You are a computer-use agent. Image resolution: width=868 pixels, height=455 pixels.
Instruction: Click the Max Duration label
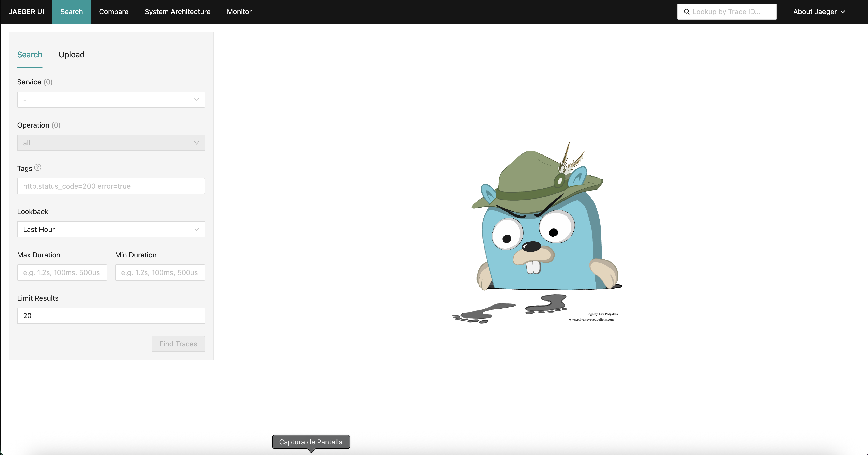coord(39,255)
